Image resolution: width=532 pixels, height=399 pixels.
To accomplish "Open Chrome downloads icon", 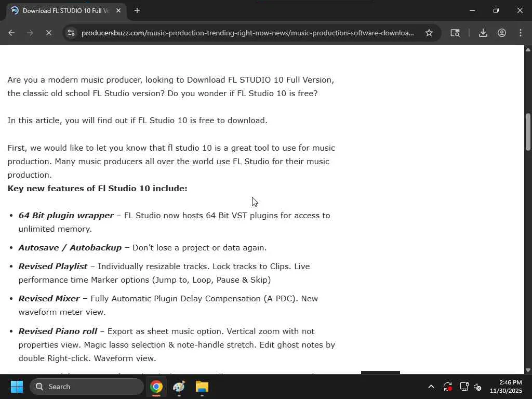I will pos(483,33).
